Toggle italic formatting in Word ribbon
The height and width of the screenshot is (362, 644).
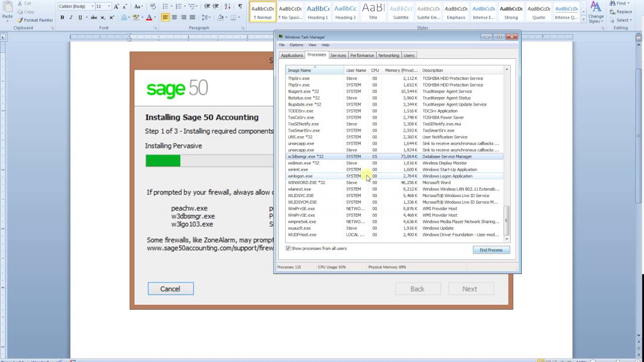click(x=71, y=17)
